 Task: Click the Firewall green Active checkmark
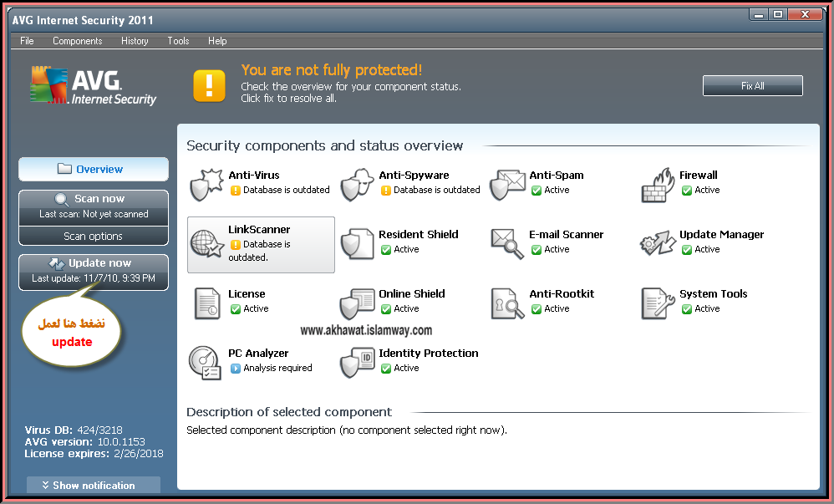(x=687, y=190)
